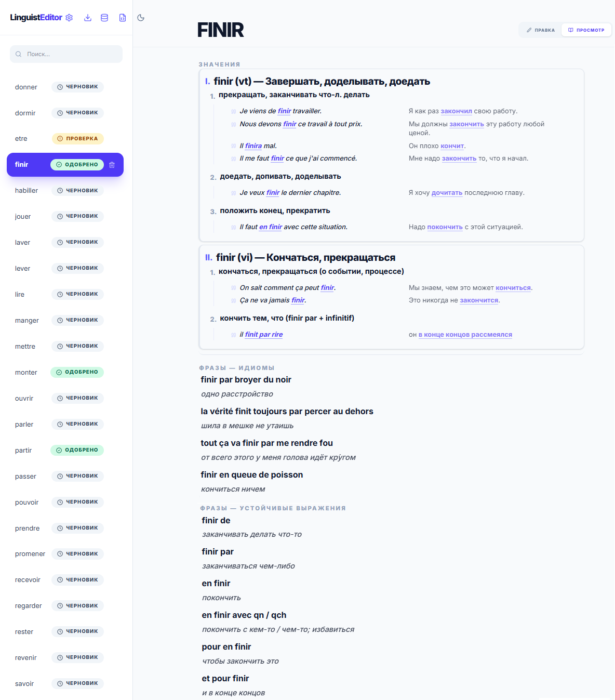Click the ЧЕРНОВИК badge next to donner
This screenshot has height=700, width=615.
pos(77,87)
